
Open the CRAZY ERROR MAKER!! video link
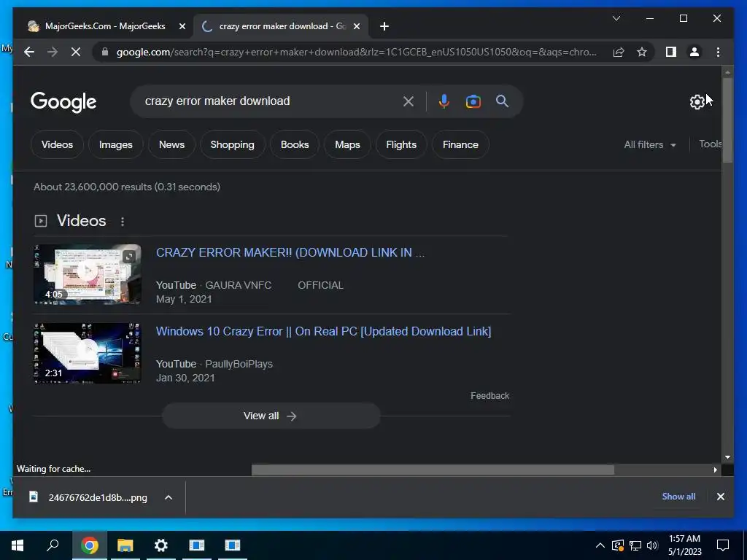point(290,252)
